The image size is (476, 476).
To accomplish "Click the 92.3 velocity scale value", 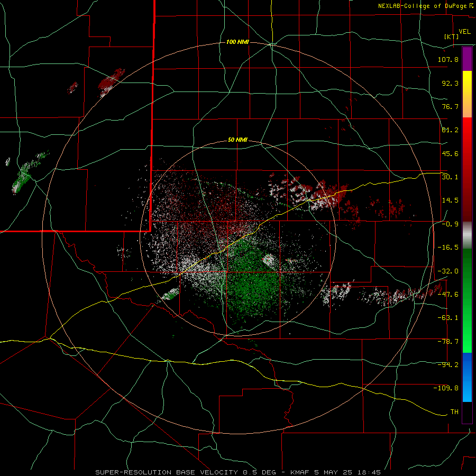I will coord(450,83).
